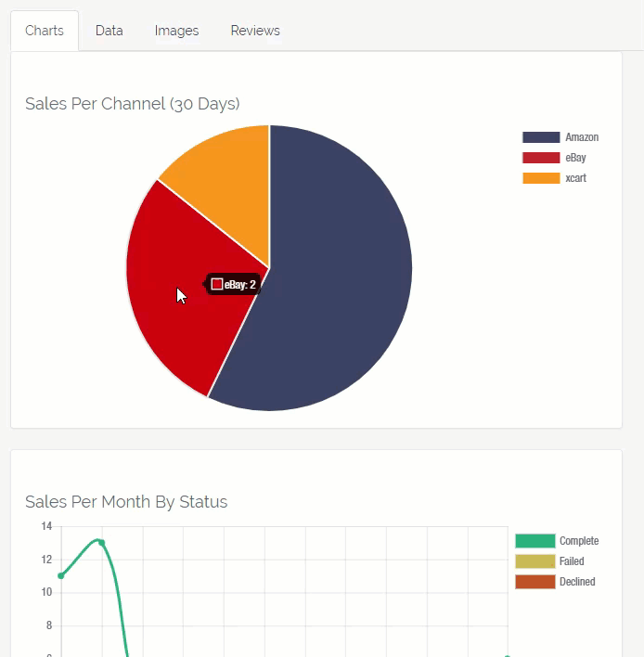Toggle the Failed series legend swatch
Image resolution: width=644 pixels, height=657 pixels.
(535, 561)
